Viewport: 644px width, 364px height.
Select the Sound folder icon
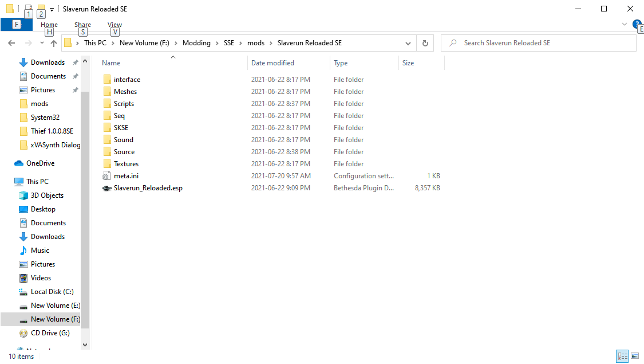107,139
